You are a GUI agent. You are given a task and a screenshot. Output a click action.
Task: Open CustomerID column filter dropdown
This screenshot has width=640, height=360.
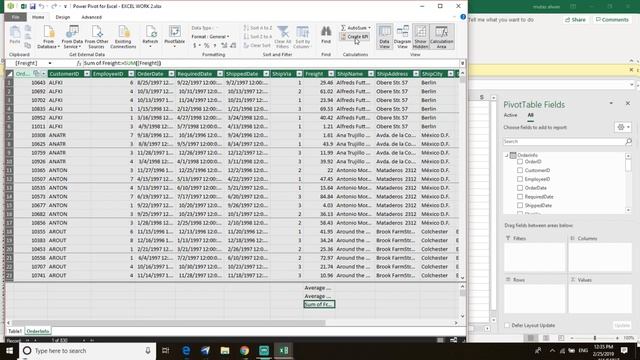87,74
